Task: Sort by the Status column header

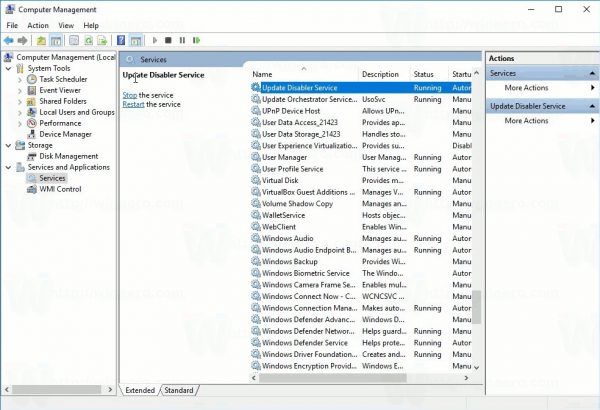Action: pyautogui.click(x=429, y=74)
